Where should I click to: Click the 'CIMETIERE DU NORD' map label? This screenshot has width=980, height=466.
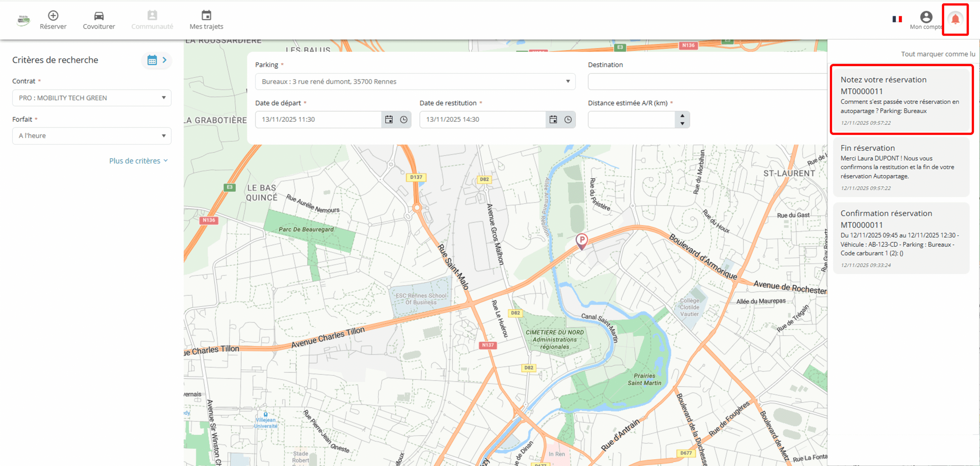pyautogui.click(x=555, y=332)
